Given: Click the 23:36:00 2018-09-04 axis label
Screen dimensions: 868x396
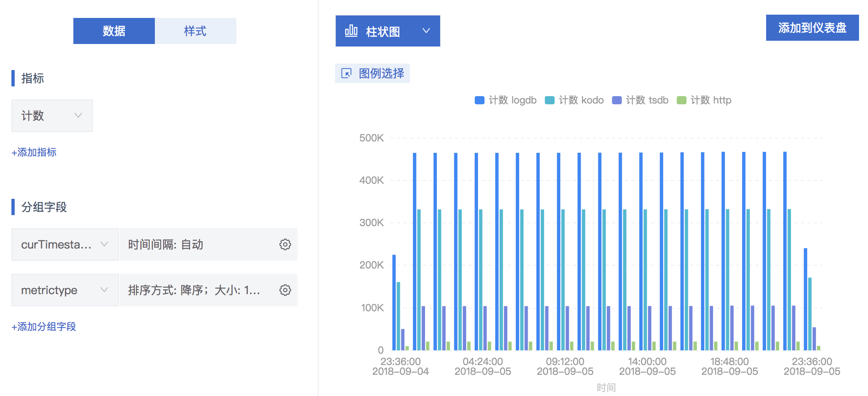Looking at the screenshot, I should (401, 366).
